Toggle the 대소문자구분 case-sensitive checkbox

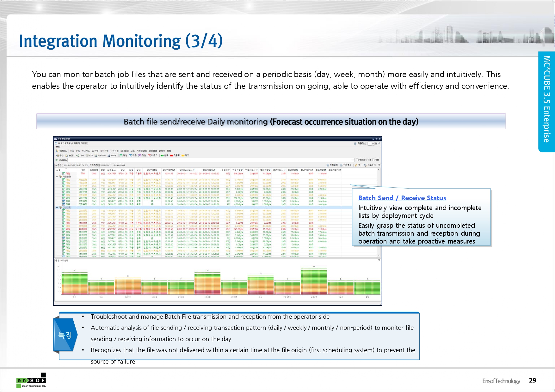click(357, 160)
